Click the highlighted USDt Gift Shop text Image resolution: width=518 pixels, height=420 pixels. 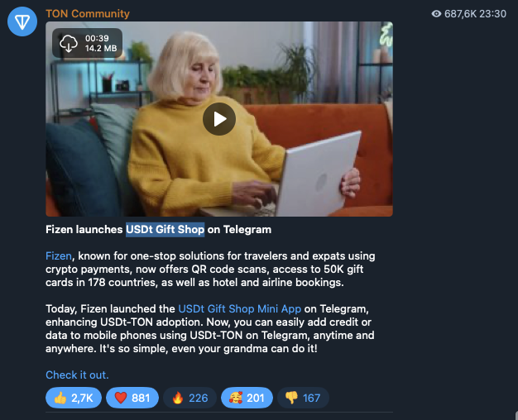[x=165, y=230]
